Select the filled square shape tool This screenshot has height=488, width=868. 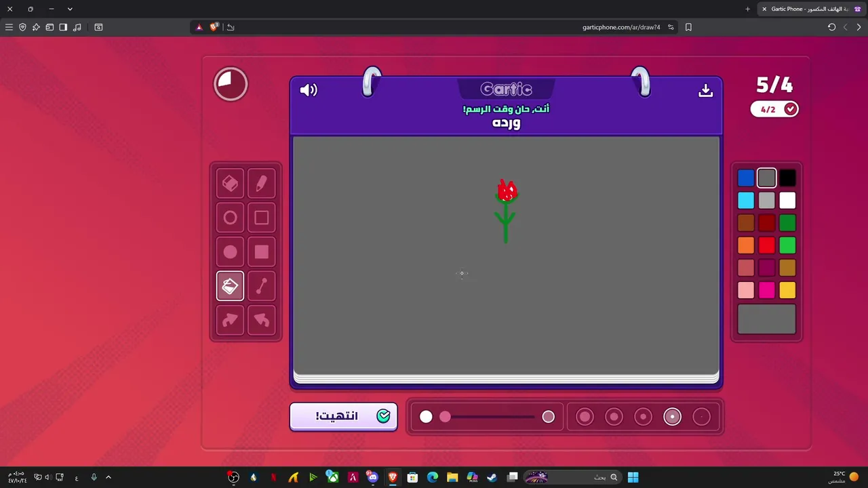[262, 252]
